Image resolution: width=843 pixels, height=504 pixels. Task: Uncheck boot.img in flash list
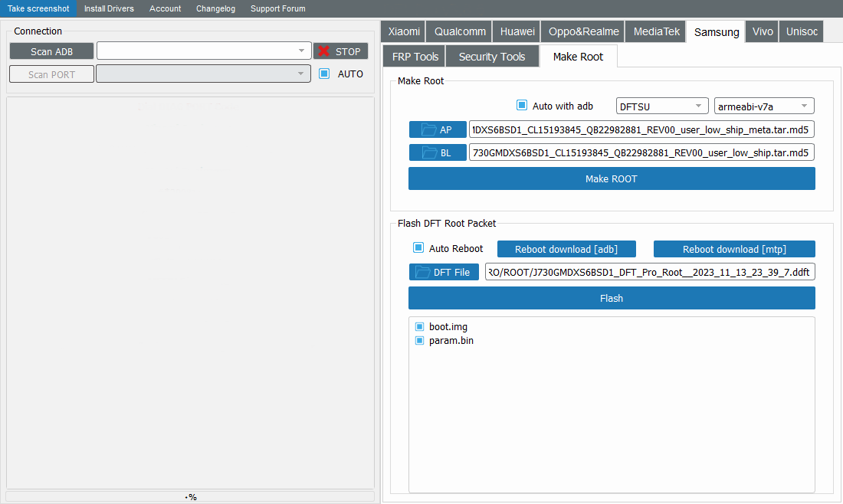coord(420,327)
